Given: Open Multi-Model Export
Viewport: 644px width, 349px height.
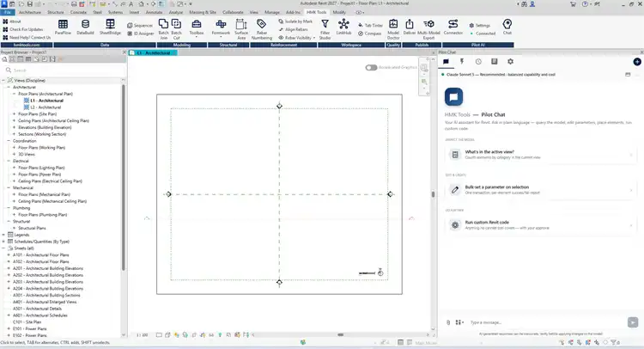Looking at the screenshot, I should tap(428, 28).
